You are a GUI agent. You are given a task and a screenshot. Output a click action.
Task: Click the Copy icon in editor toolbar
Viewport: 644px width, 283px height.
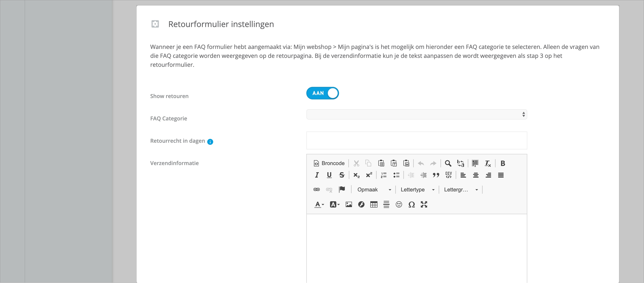point(368,163)
